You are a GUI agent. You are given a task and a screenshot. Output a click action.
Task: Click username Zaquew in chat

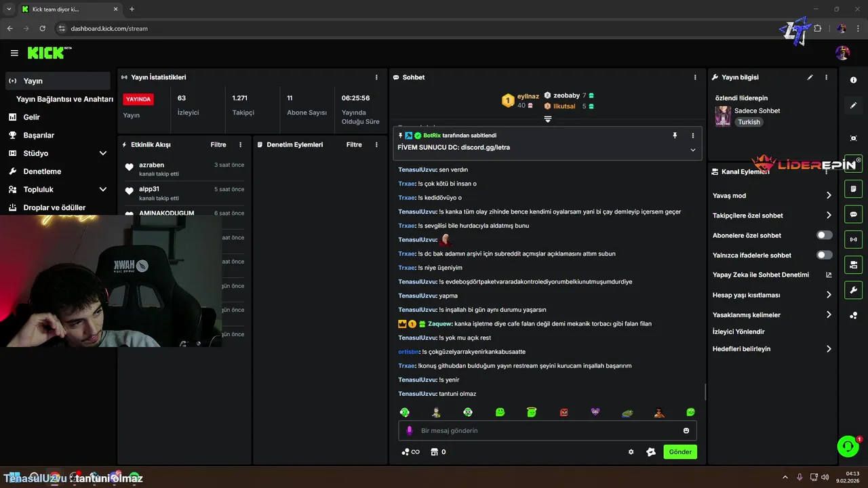[x=439, y=323]
